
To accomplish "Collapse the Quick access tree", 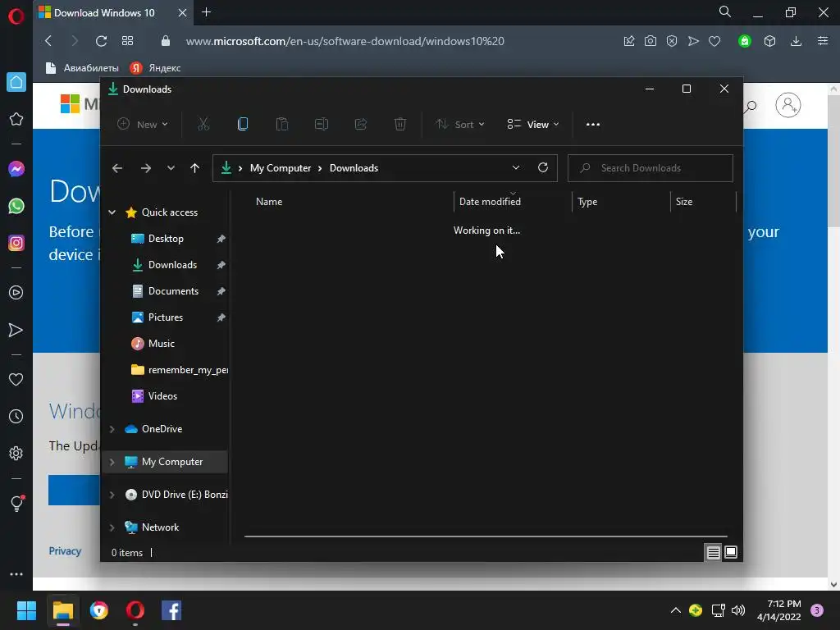I will [112, 212].
